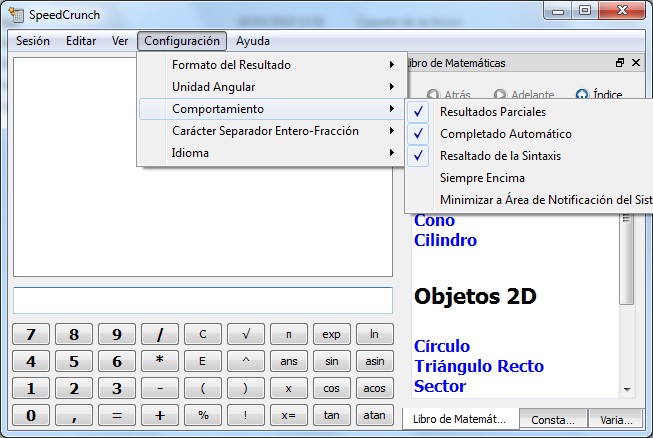Click the Adelante navigation button

[x=524, y=95]
